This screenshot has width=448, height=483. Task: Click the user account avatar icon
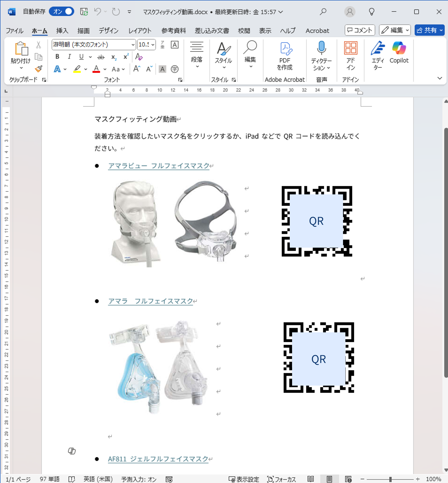(350, 12)
